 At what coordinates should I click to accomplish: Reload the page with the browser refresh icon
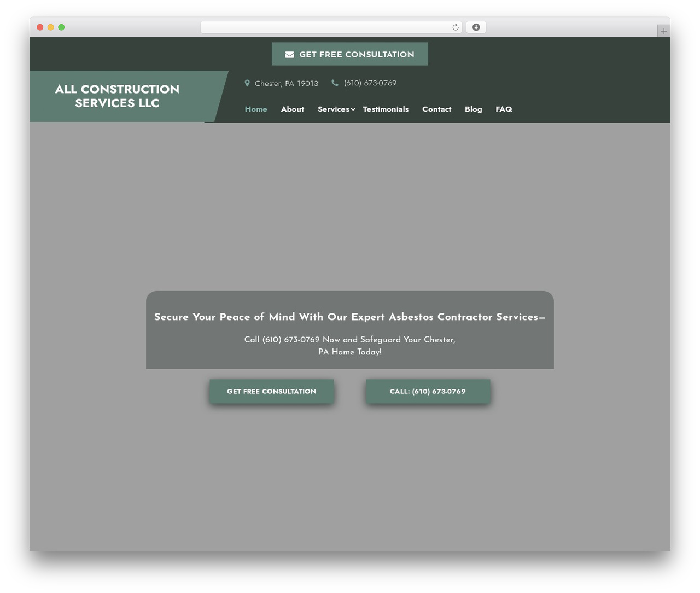pyautogui.click(x=455, y=27)
